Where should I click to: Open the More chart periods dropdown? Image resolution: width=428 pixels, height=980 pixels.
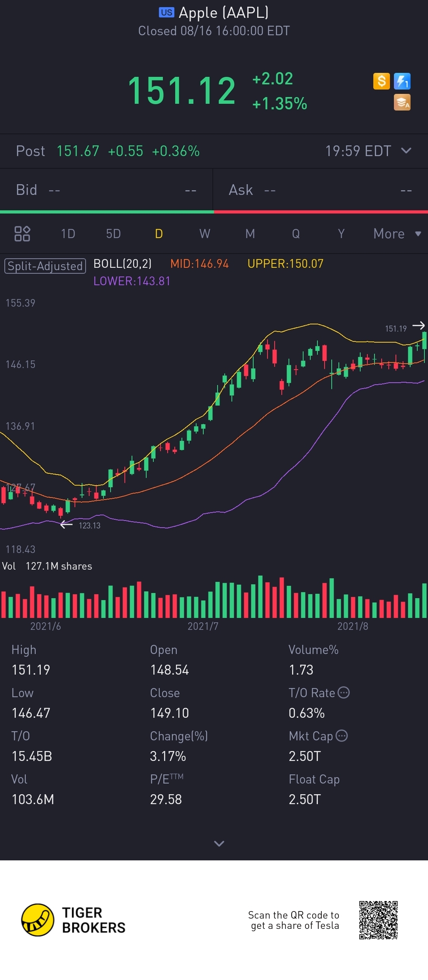tap(397, 234)
